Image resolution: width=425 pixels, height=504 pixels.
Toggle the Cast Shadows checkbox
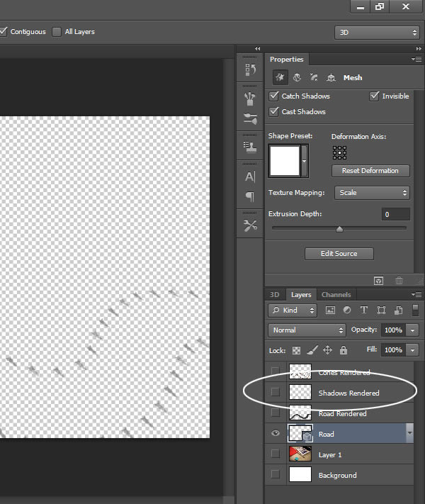coord(273,112)
